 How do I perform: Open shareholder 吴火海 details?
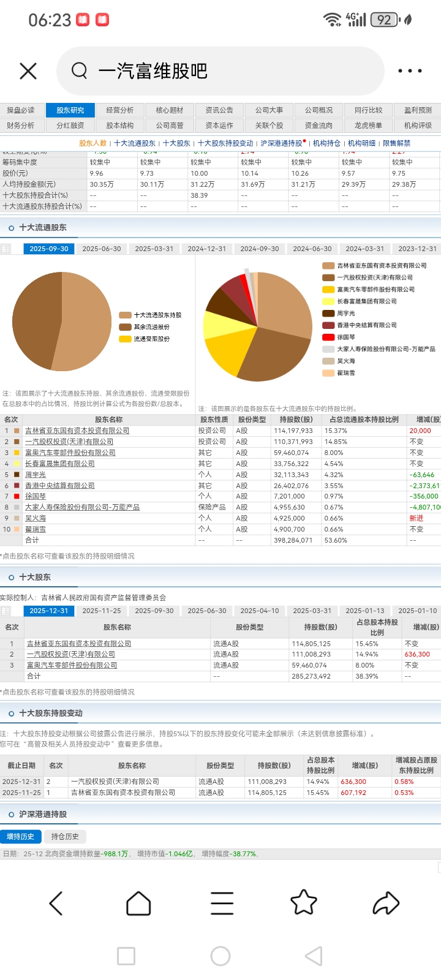pos(36,518)
